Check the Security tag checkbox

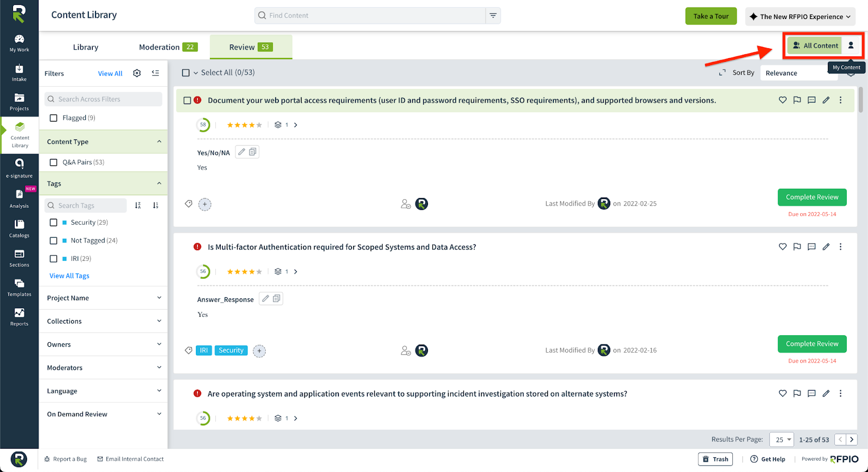click(53, 222)
